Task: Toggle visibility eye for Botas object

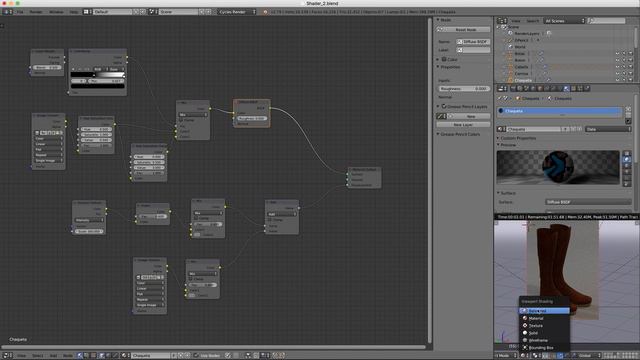Action: click(x=618, y=53)
